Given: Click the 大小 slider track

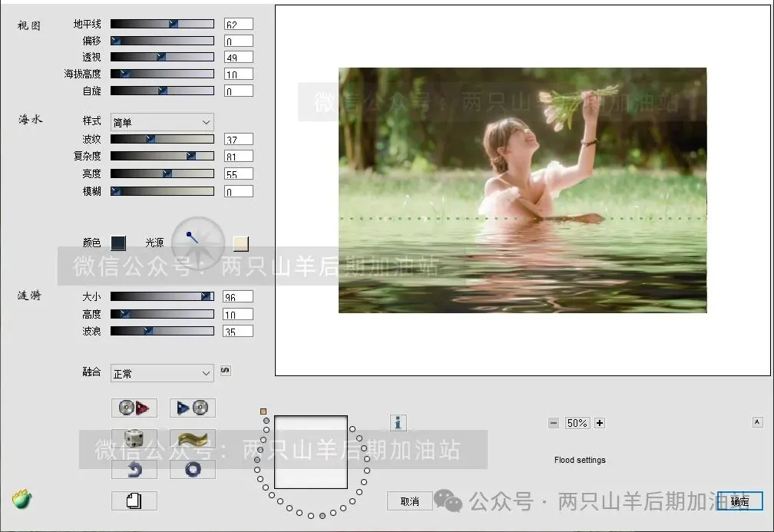Looking at the screenshot, I should click(x=162, y=296).
